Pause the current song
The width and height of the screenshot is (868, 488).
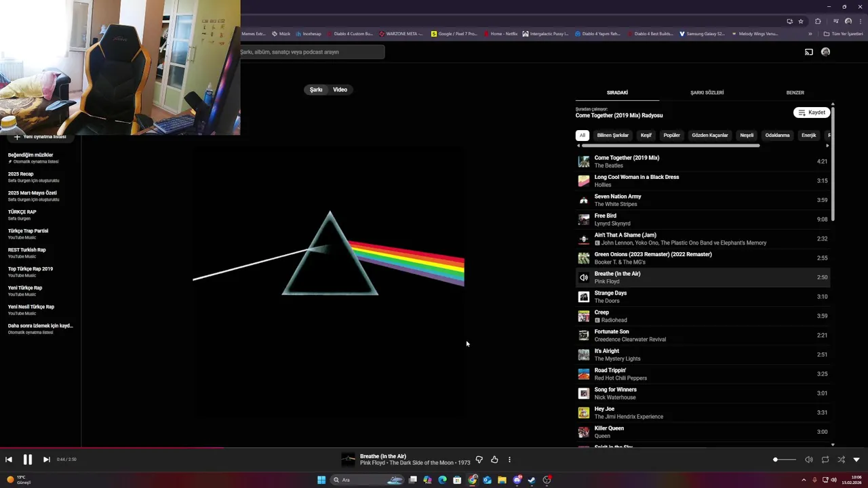[28, 460]
